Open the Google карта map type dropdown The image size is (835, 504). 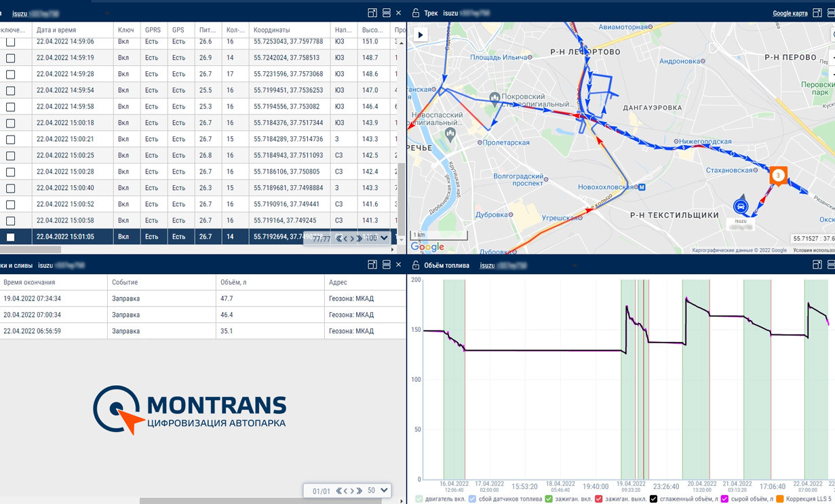point(790,13)
